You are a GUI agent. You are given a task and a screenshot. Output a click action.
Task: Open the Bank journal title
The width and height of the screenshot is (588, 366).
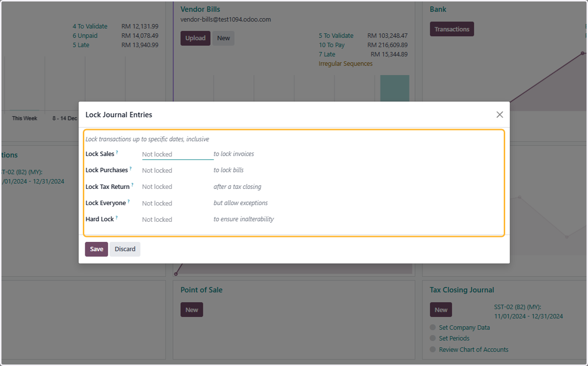click(438, 9)
